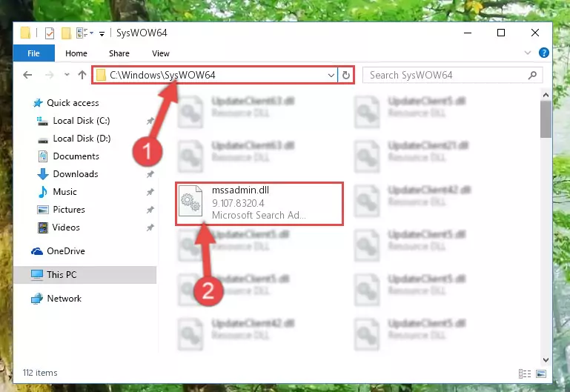Click the folder icon in the address bar
This screenshot has width=570, height=392.
point(101,75)
